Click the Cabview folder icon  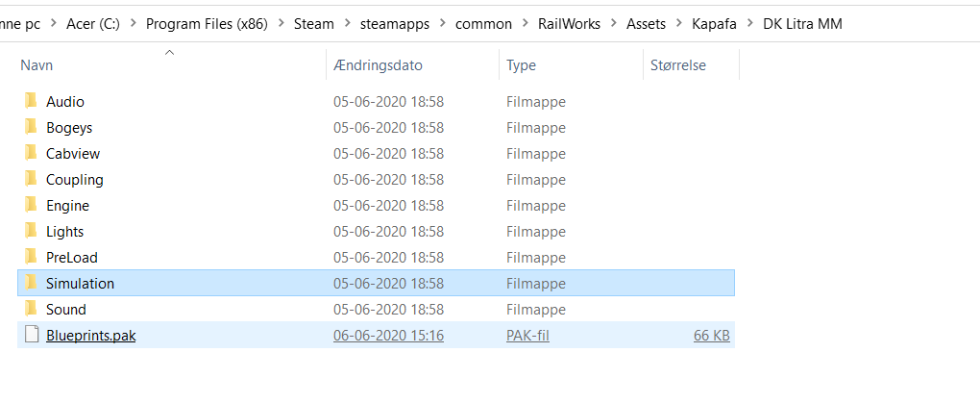31,153
